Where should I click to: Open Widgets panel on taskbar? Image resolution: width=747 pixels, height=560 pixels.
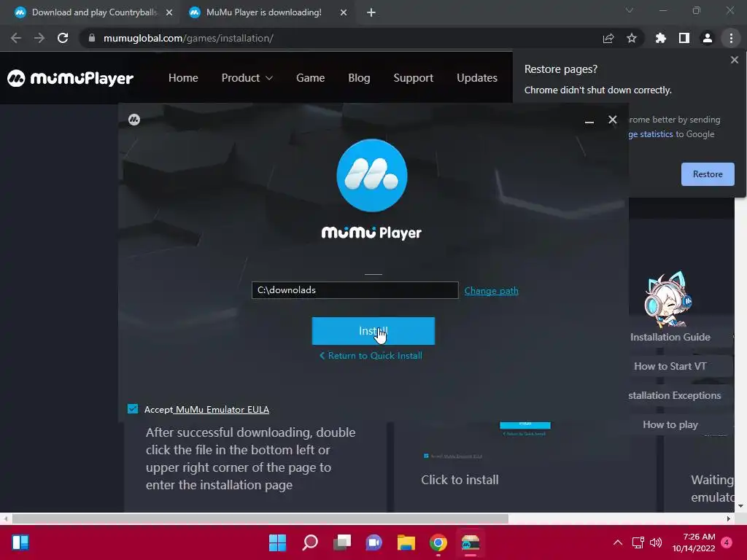pos(20,542)
